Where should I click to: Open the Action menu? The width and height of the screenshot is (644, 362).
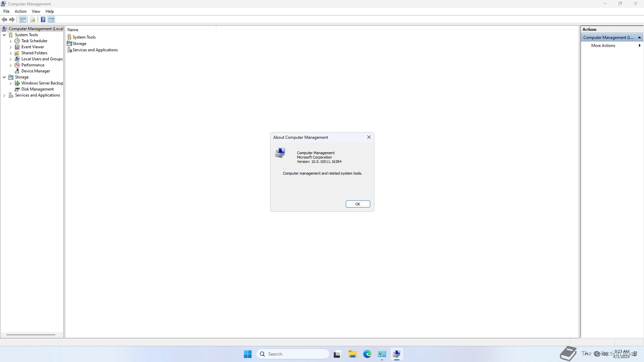pyautogui.click(x=20, y=11)
